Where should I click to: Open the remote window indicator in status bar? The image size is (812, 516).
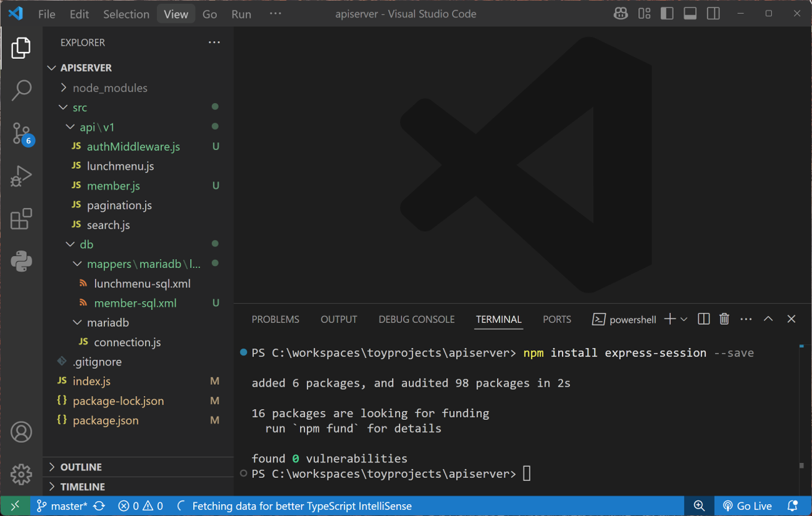[x=15, y=506]
